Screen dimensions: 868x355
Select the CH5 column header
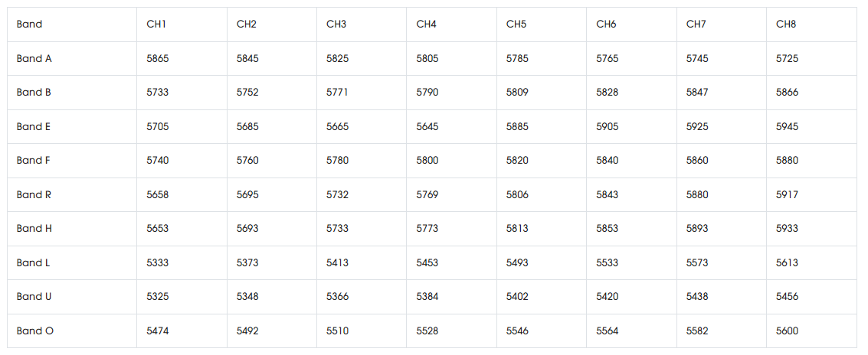(516, 24)
